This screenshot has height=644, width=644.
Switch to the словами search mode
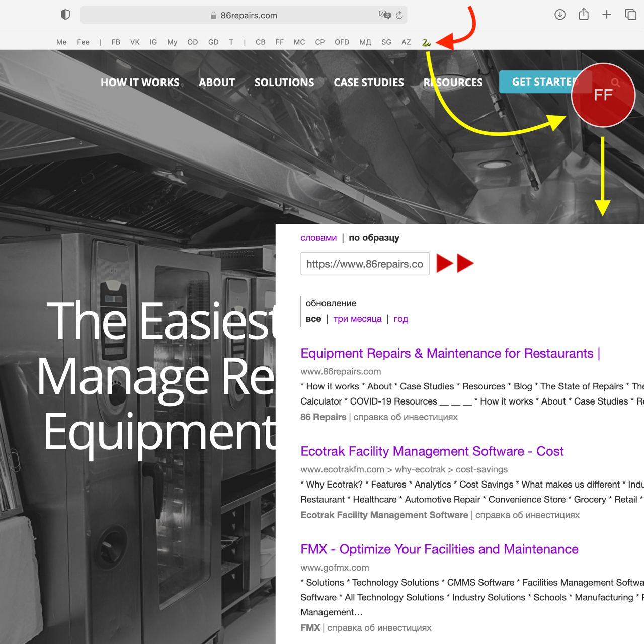[318, 238]
